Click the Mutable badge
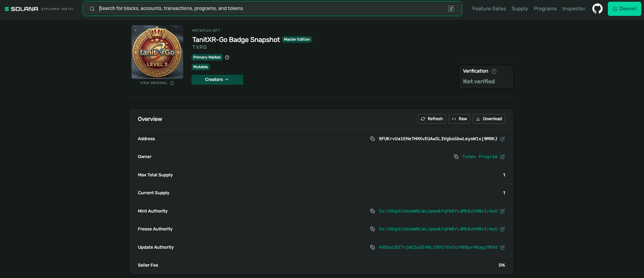The image size is (644, 278). click(x=200, y=67)
